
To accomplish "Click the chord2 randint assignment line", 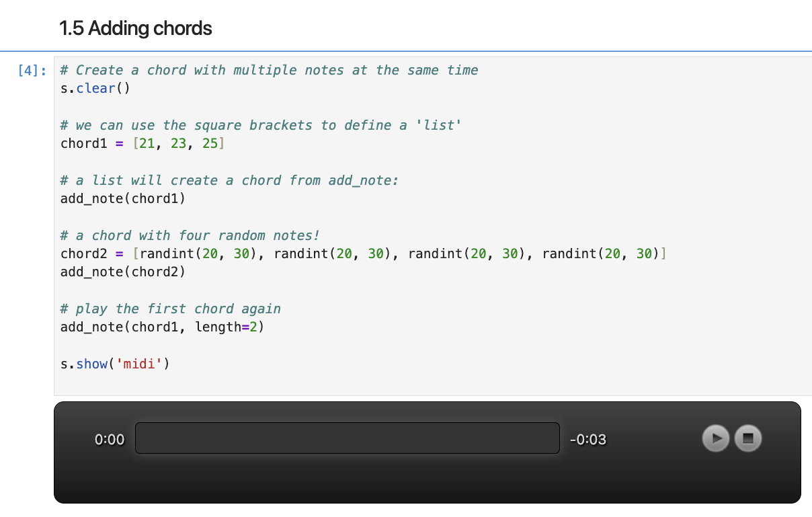I will [x=364, y=253].
